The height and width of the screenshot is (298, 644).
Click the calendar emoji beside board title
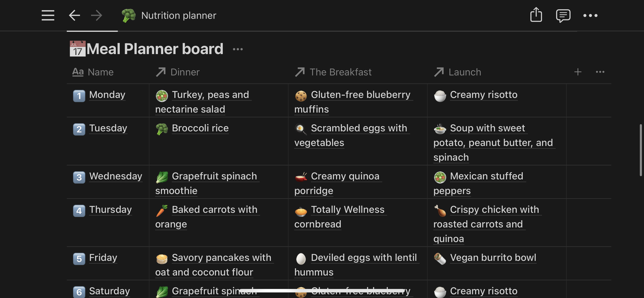pyautogui.click(x=77, y=49)
